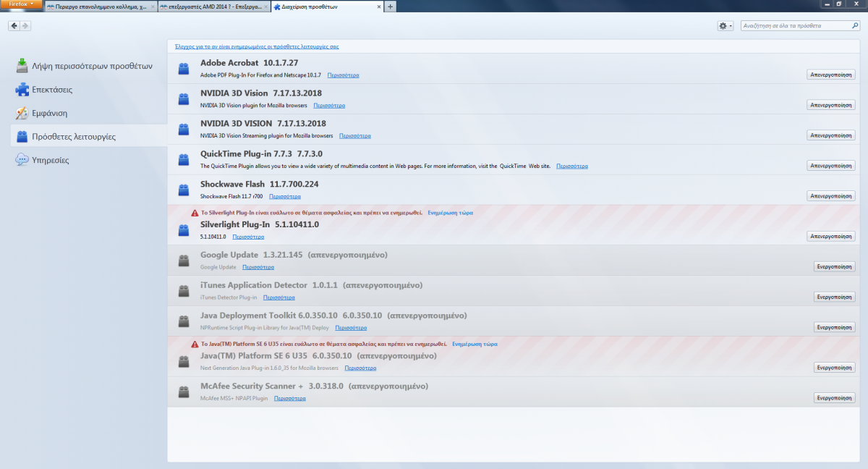Image resolution: width=868 pixels, height=469 pixels.
Task: Go back with the left arrow button
Action: point(14,25)
